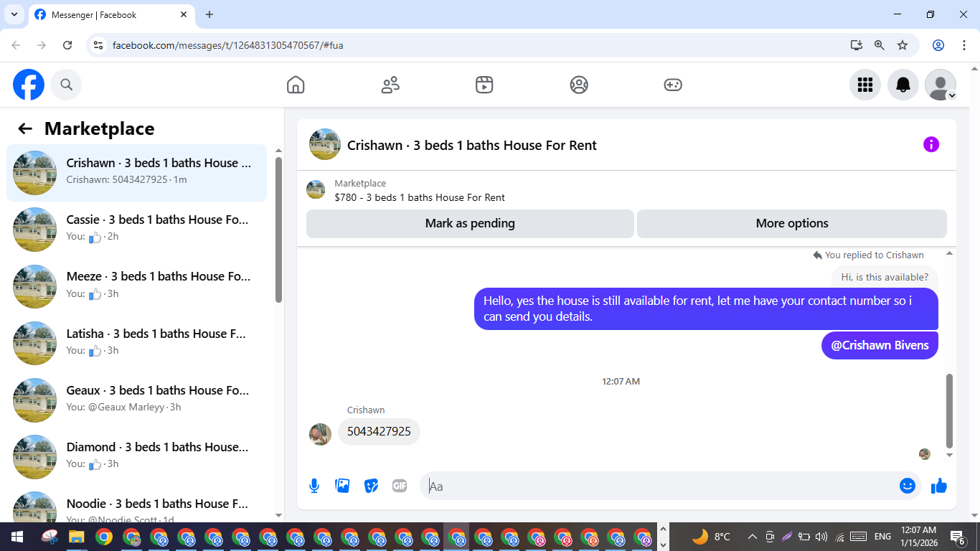Open the Geaux conversation
Screen dimensions: 980x551
pyautogui.click(x=136, y=400)
